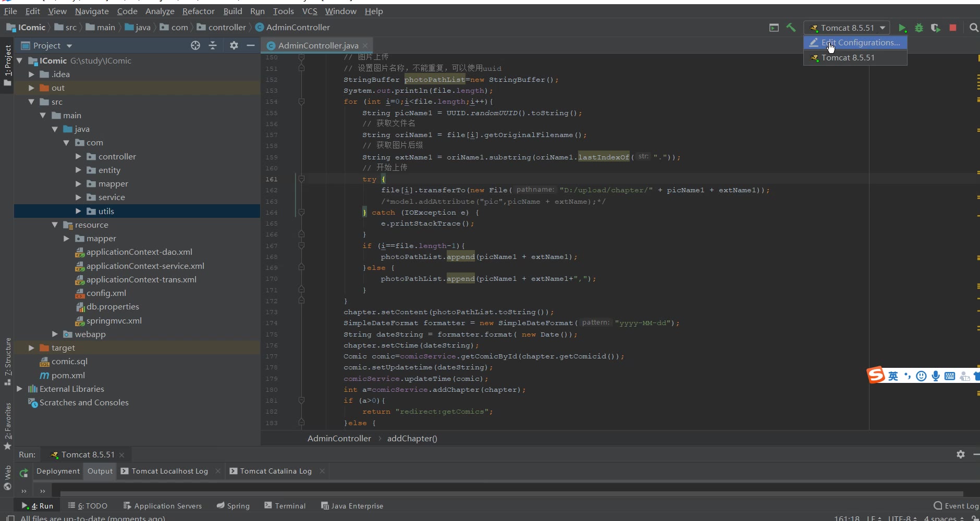
Task: Open the Tomcat 8.5.51 run configuration dropdown
Action: 847,28
